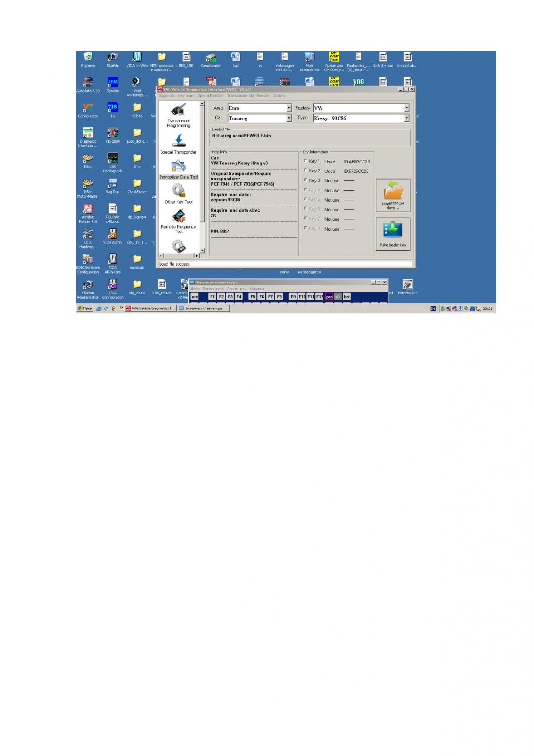Screen dimensions: 534x756
Task: Expand the Type dropdown Kessy - 93C86
Action: click(407, 118)
